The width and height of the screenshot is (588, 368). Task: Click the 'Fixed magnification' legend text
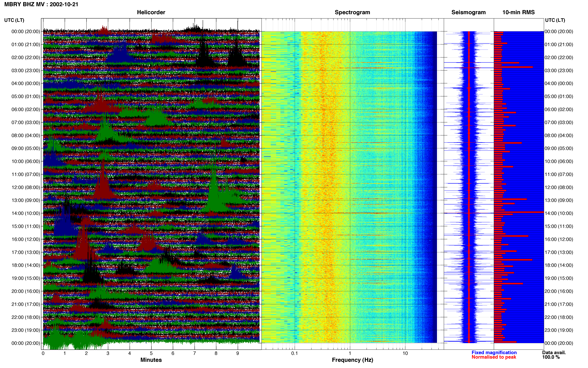[494, 352]
